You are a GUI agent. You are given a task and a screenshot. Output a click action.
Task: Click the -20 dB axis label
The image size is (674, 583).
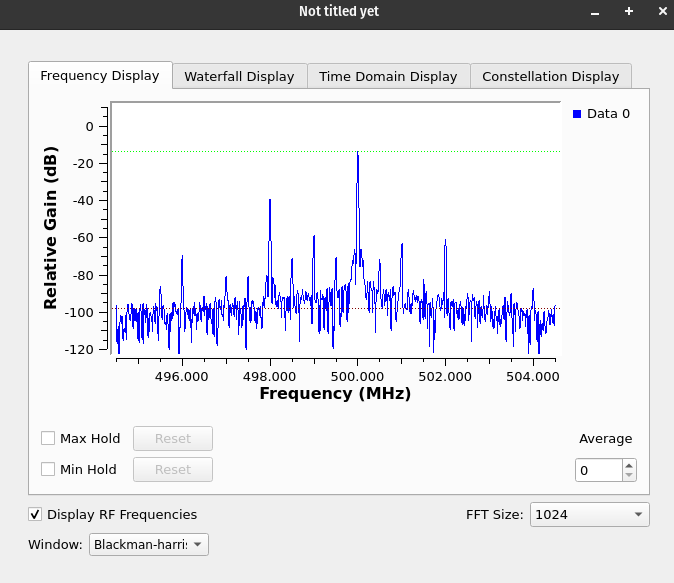pos(83,163)
